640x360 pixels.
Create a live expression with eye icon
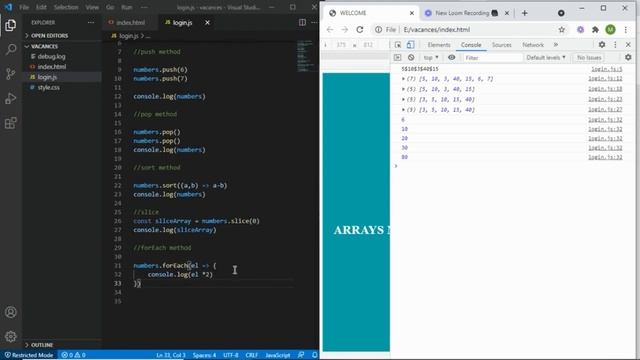[x=451, y=58]
